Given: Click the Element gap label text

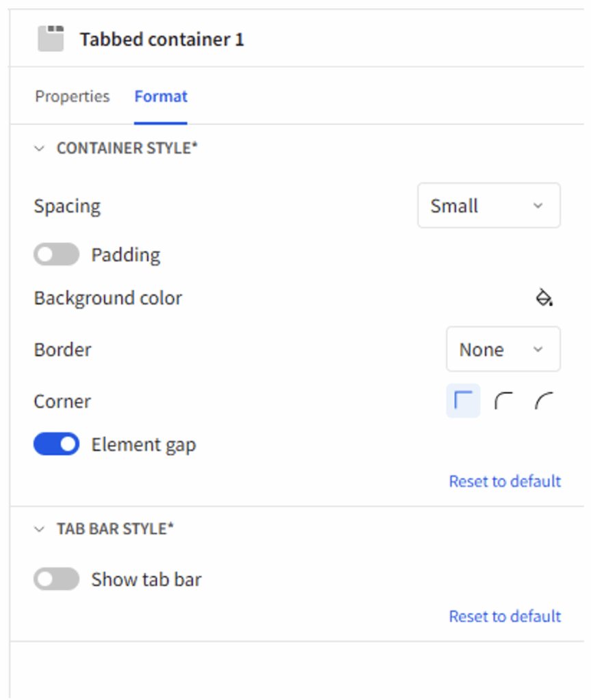Looking at the screenshot, I should click(x=144, y=445).
